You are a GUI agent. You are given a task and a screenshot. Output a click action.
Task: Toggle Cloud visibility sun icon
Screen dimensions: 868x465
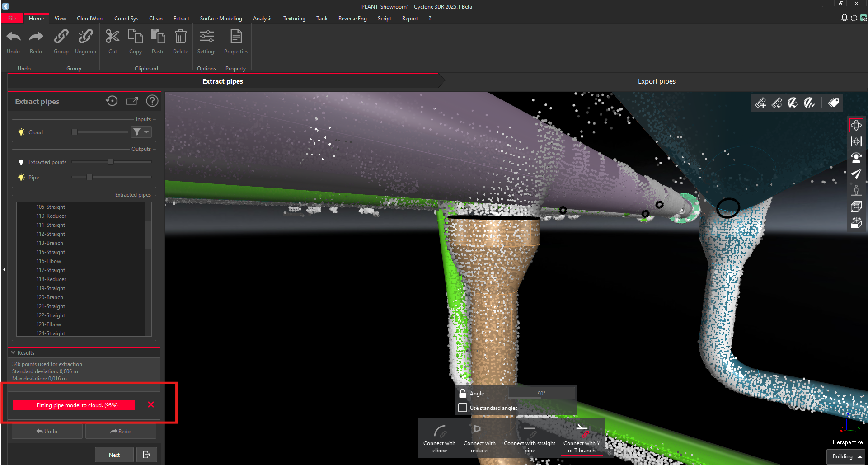point(21,132)
